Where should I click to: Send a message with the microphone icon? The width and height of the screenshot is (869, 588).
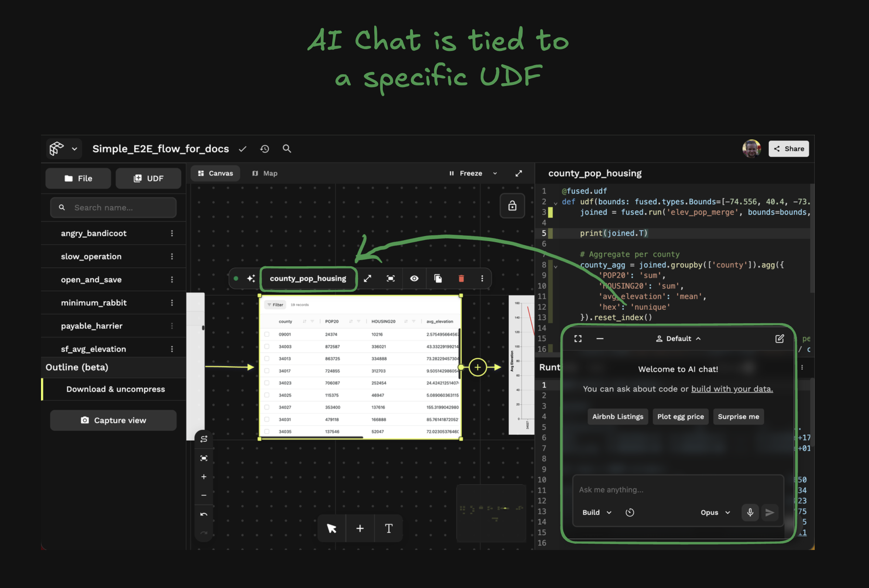tap(750, 512)
